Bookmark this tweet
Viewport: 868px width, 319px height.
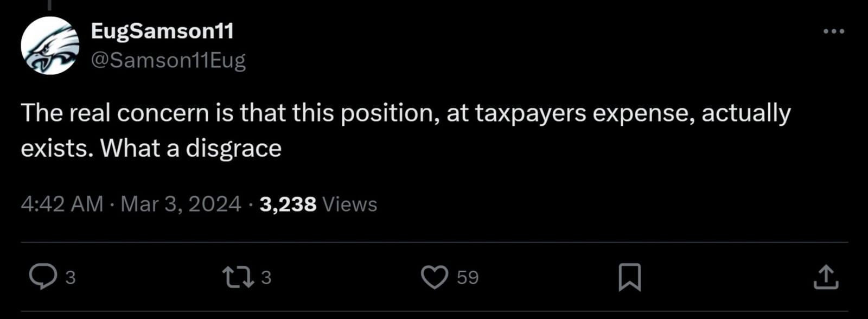pos(630,277)
